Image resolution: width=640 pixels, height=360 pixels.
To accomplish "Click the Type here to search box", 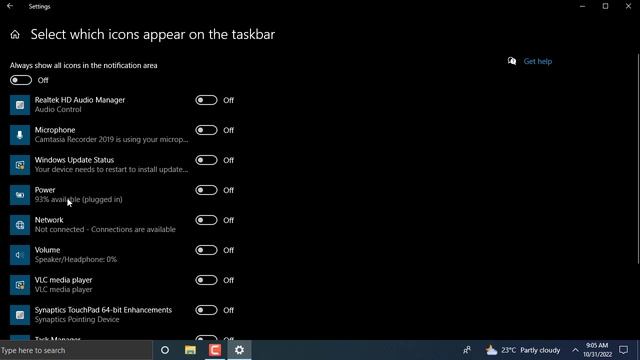I will 76,350.
